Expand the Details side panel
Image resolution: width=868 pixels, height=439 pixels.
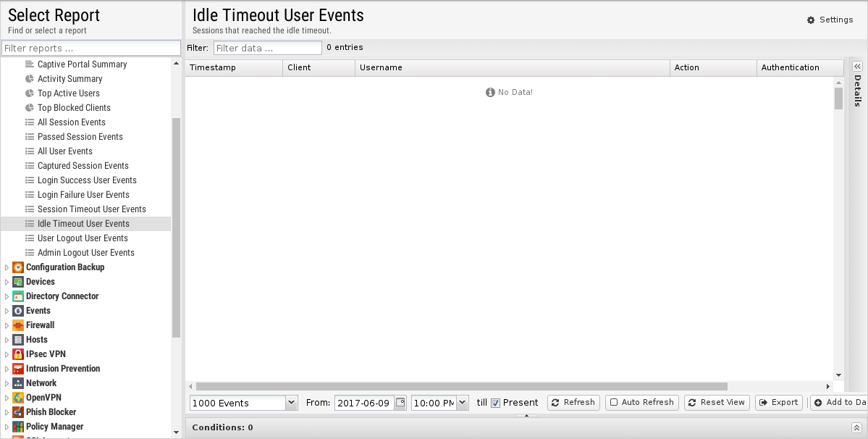[857, 66]
